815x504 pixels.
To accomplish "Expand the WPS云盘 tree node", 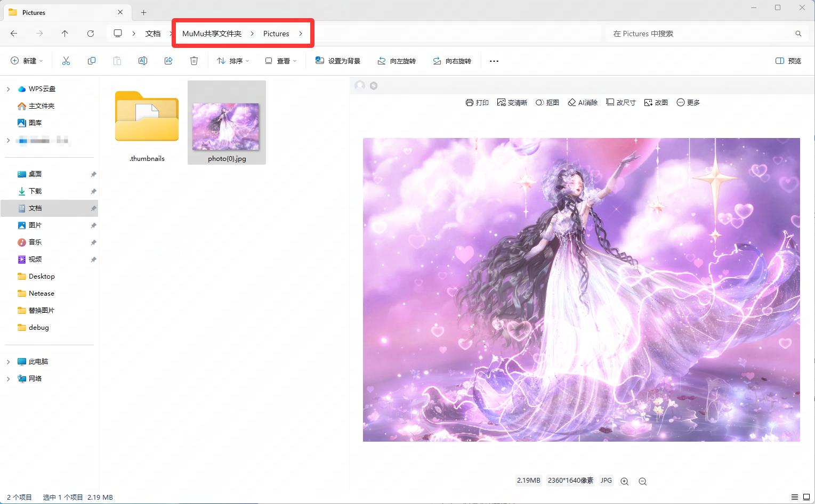I will [x=8, y=89].
